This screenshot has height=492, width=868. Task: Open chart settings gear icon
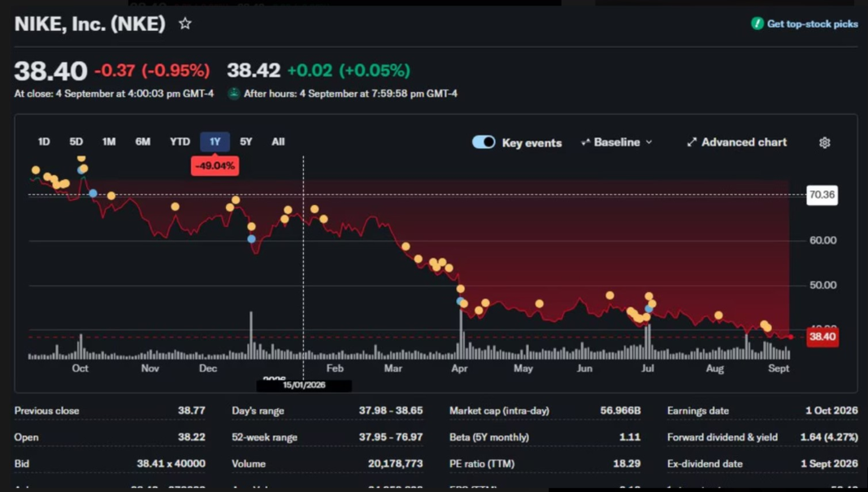pyautogui.click(x=824, y=142)
